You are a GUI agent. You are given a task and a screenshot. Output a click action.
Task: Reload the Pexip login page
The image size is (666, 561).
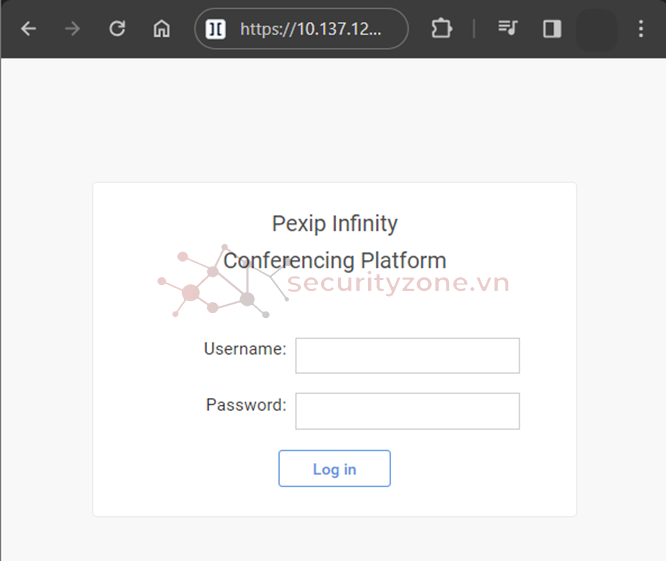(x=117, y=29)
